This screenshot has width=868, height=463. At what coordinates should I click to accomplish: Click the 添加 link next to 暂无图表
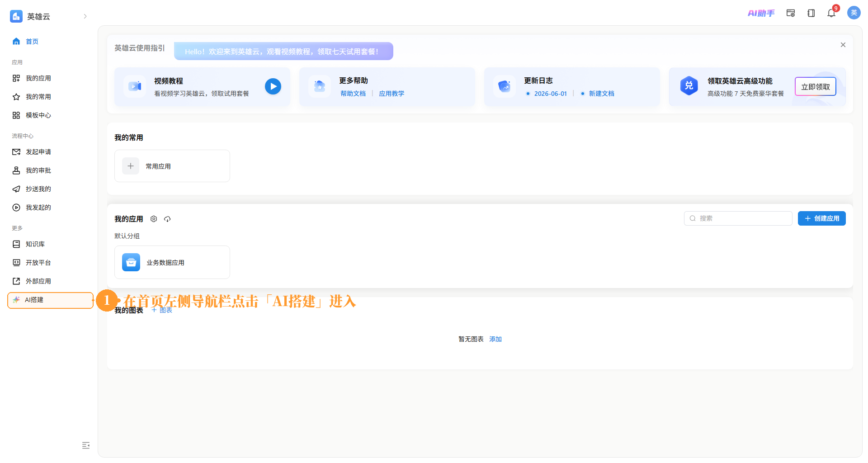[x=495, y=339]
